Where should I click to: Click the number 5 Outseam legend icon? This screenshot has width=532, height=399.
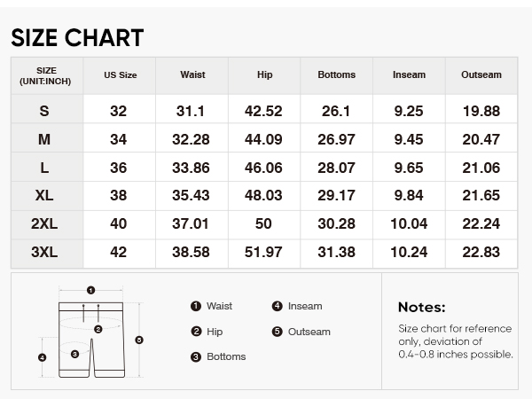tap(277, 332)
